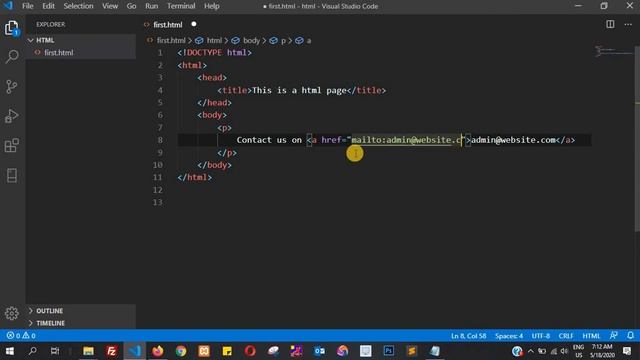This screenshot has width=640, height=360.
Task: Open the Windows action center
Action: [x=627, y=351]
